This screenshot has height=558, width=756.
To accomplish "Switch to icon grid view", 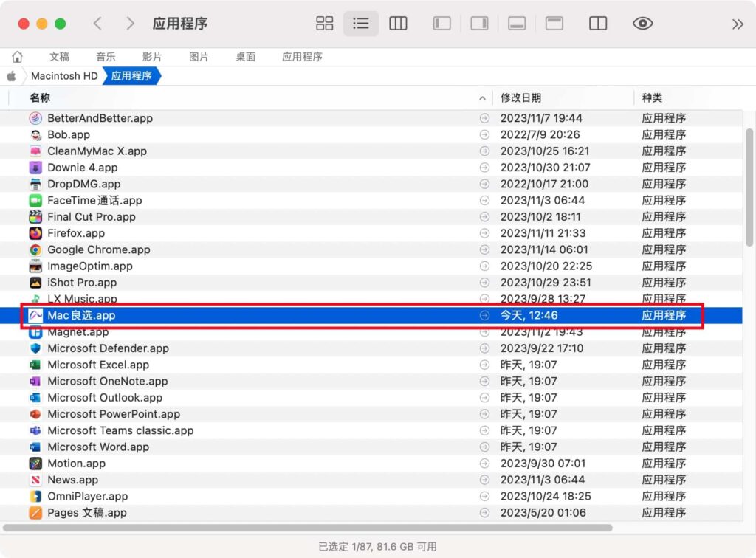I will (324, 23).
